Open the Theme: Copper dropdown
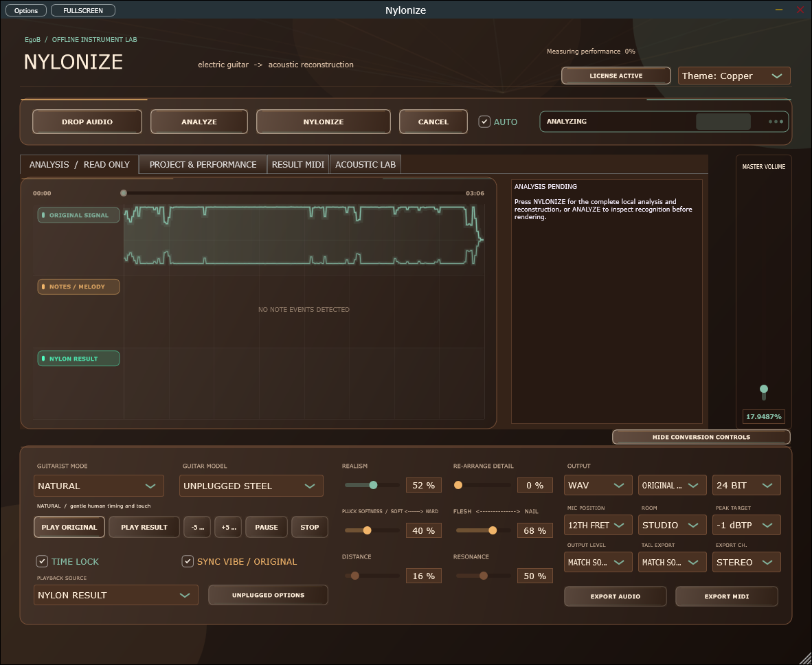 tap(734, 76)
